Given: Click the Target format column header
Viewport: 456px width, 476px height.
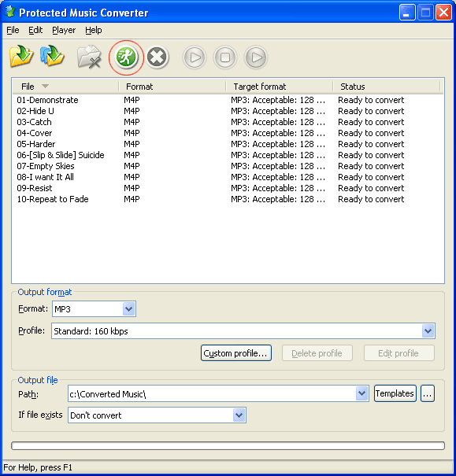Looking at the screenshot, I should coord(280,87).
